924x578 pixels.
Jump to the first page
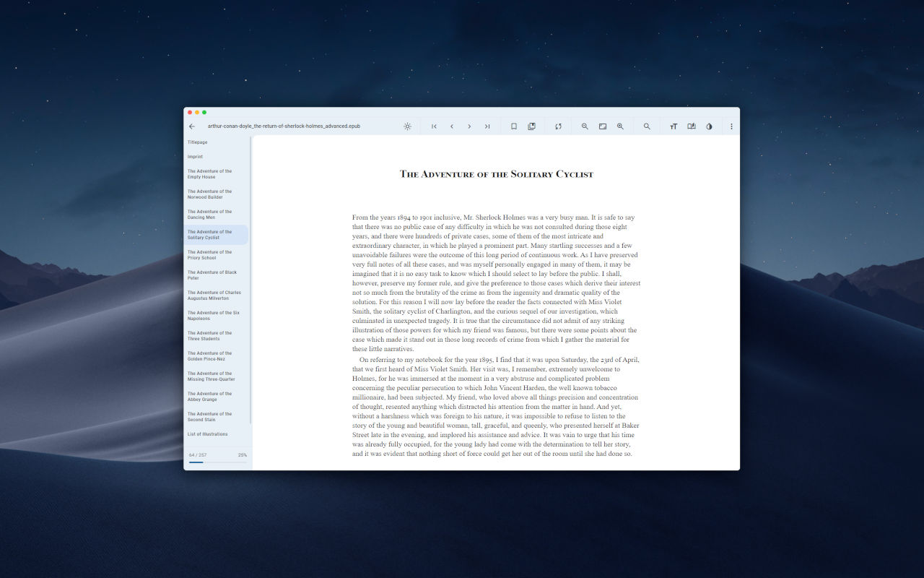(x=434, y=126)
